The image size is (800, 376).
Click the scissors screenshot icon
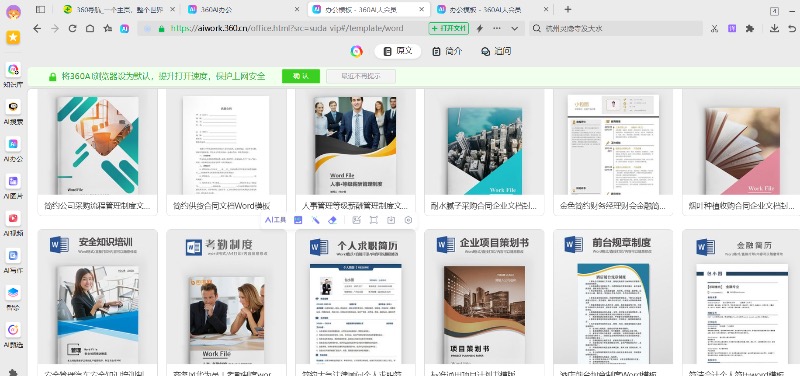715,29
